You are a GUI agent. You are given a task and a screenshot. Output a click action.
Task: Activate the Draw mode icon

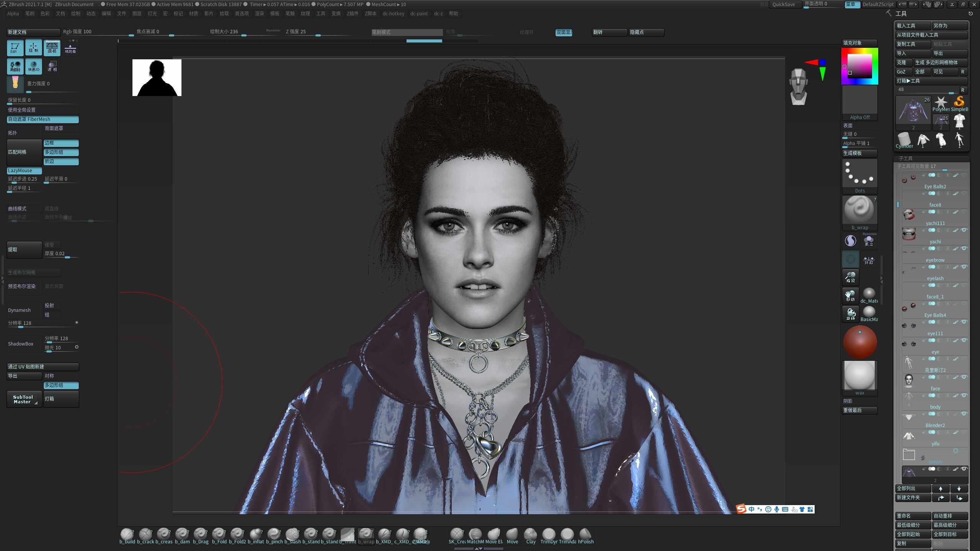[x=33, y=47]
